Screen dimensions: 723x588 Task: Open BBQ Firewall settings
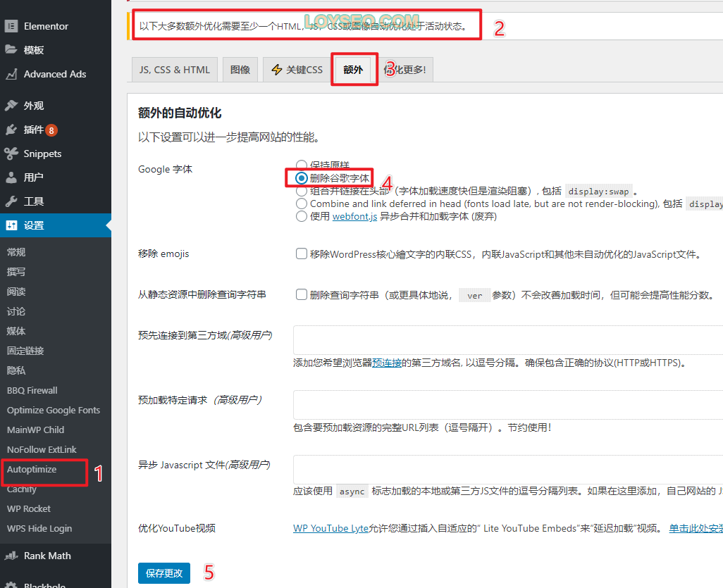point(32,390)
